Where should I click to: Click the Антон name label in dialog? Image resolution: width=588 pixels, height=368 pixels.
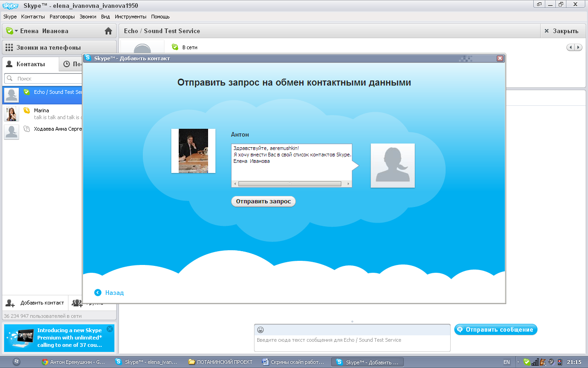tap(240, 134)
